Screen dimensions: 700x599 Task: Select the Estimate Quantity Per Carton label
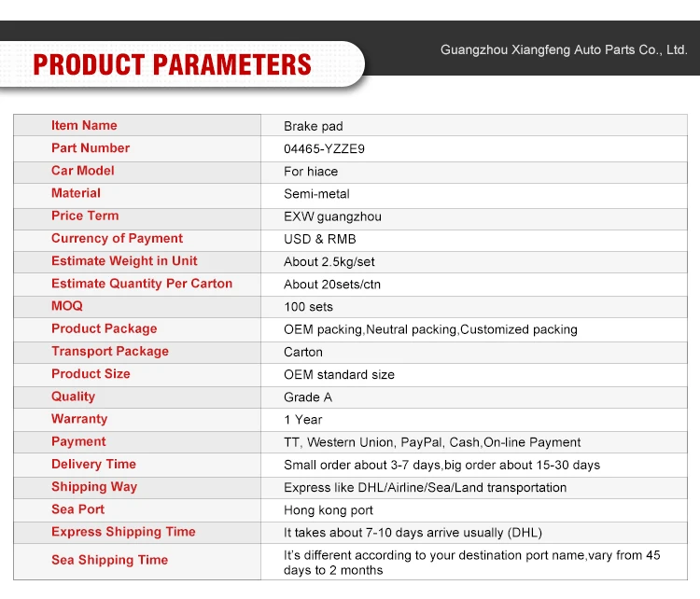(142, 284)
